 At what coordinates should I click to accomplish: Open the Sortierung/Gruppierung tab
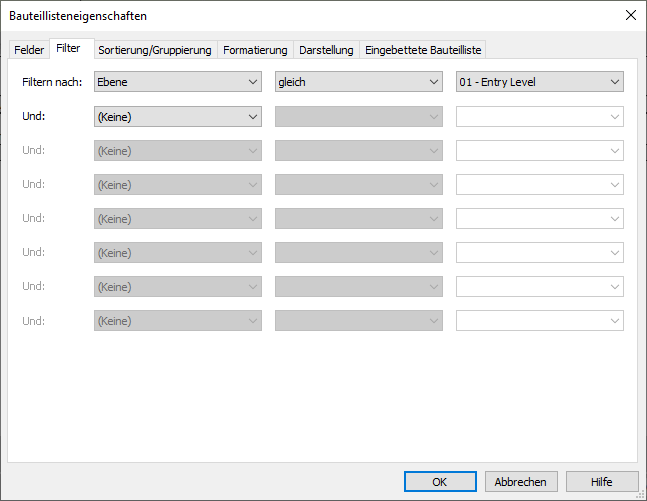point(155,50)
